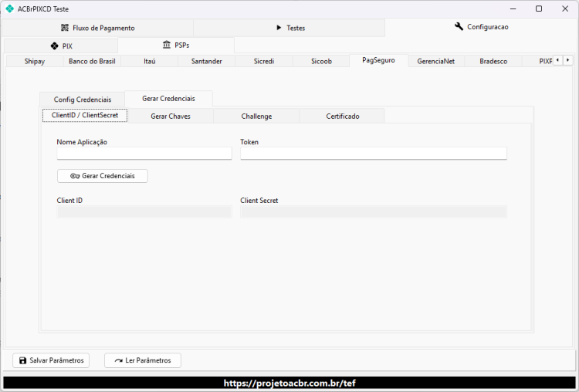Select the Gerar Credenciais tab
579x392 pixels.
click(x=168, y=99)
